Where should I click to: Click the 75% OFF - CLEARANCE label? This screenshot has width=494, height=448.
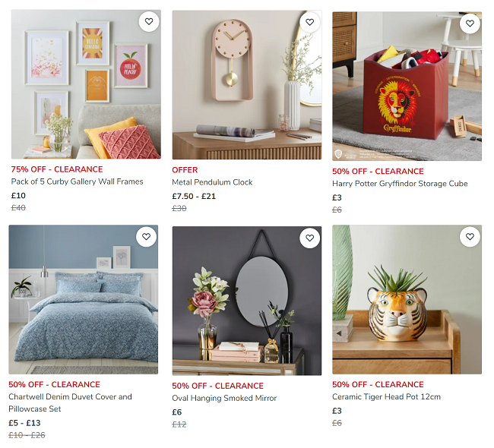pyautogui.click(x=57, y=169)
